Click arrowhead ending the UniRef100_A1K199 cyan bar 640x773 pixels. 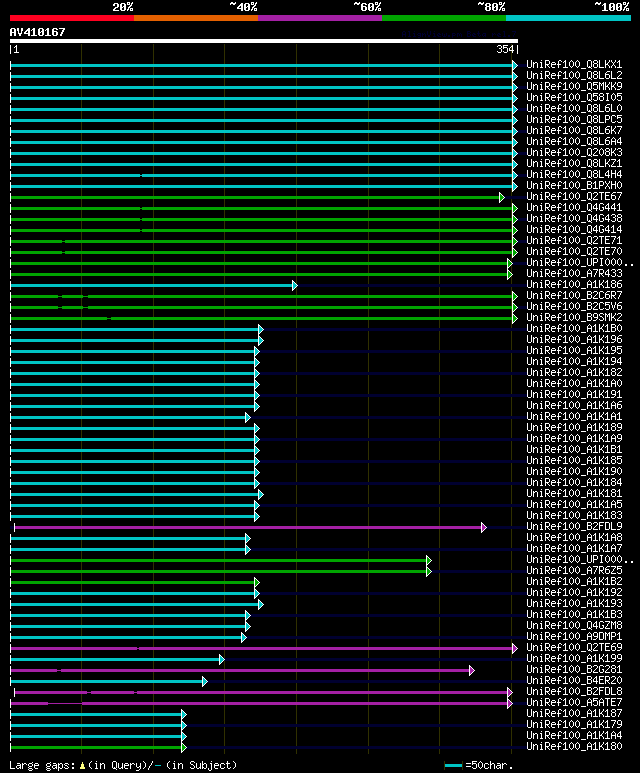click(x=221, y=660)
